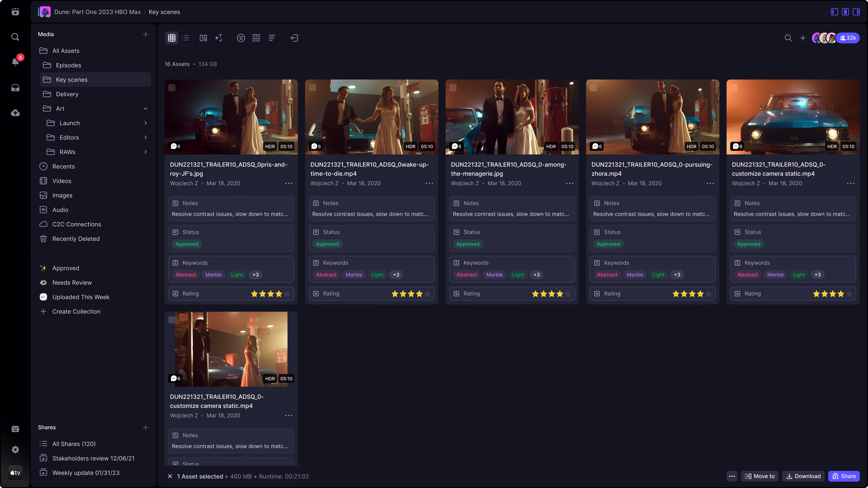
Task: Expand the RAWs folder
Action: [145, 152]
